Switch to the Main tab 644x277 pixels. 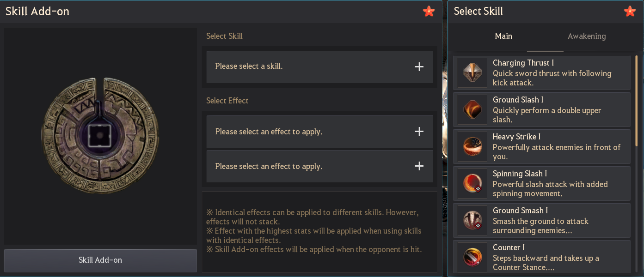coord(503,36)
